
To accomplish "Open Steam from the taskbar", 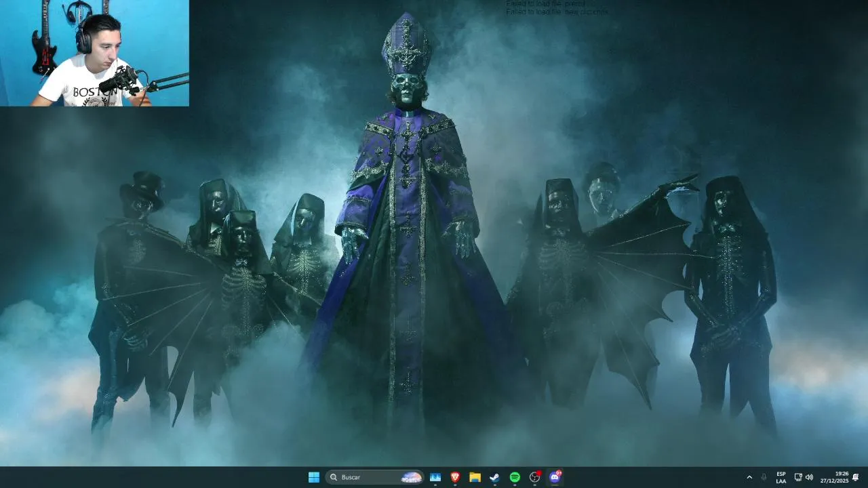I will click(495, 477).
